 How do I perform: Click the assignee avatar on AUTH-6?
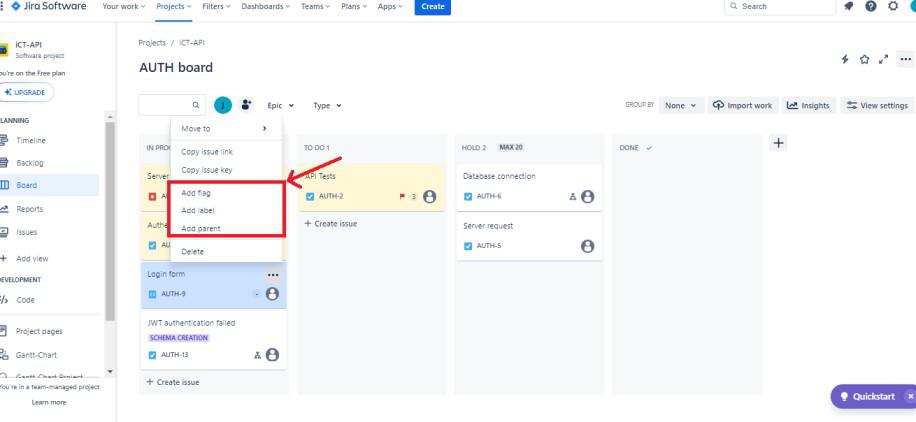[588, 196]
